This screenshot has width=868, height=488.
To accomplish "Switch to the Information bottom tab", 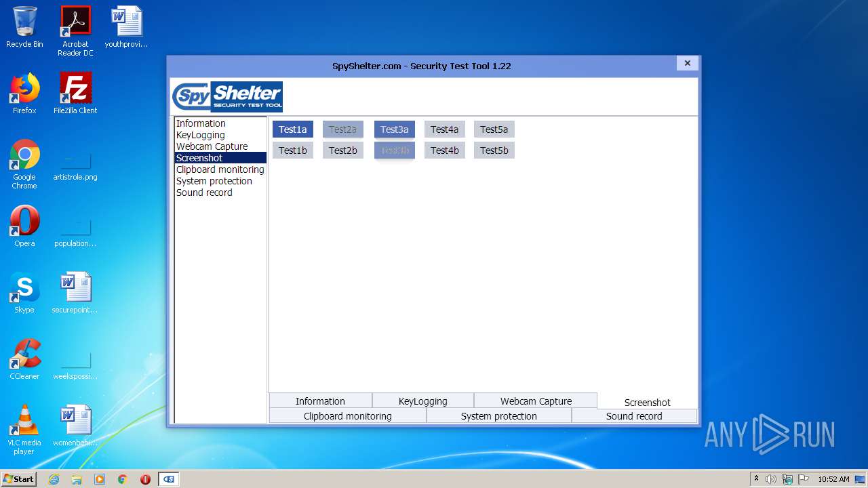I will (320, 401).
